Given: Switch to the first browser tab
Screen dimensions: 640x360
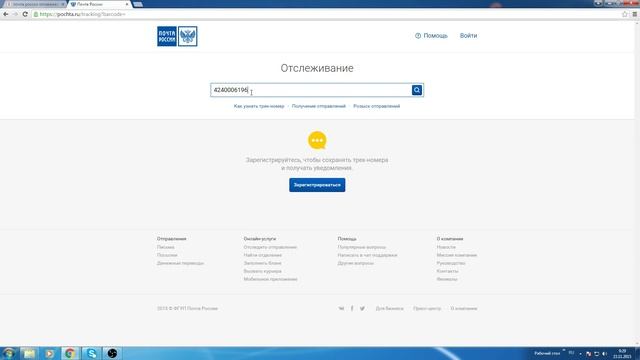Looking at the screenshot, I should (35, 4).
